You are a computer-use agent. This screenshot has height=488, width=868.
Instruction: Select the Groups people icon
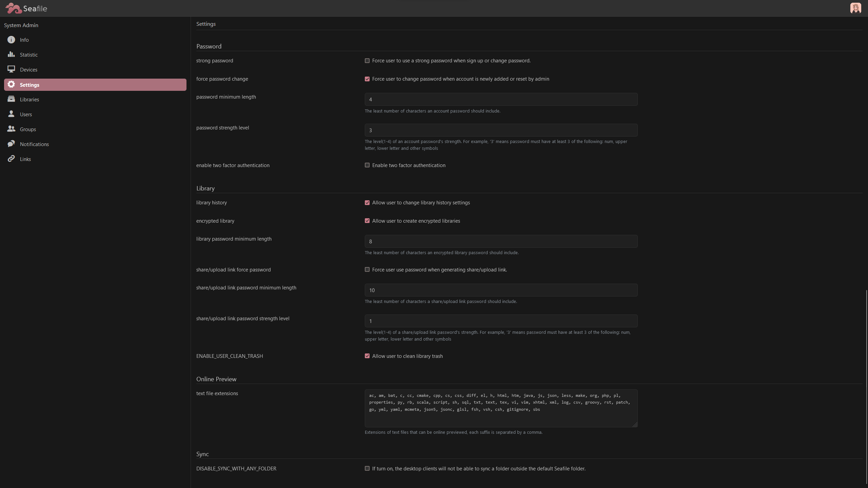coord(11,129)
